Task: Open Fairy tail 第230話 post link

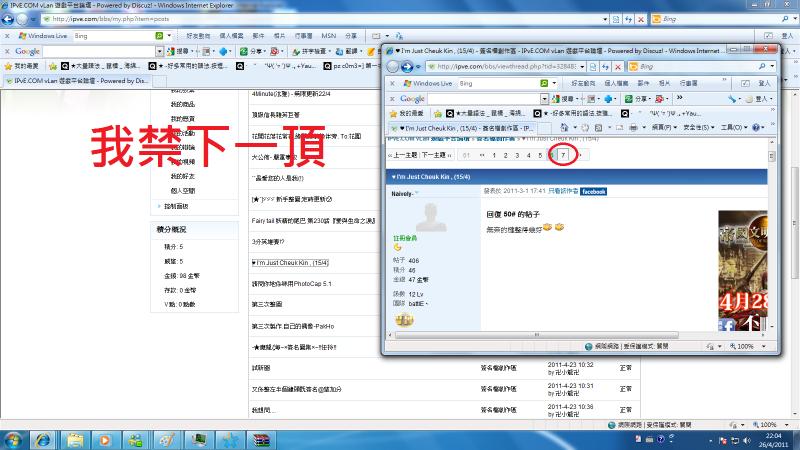Action: tap(313, 221)
